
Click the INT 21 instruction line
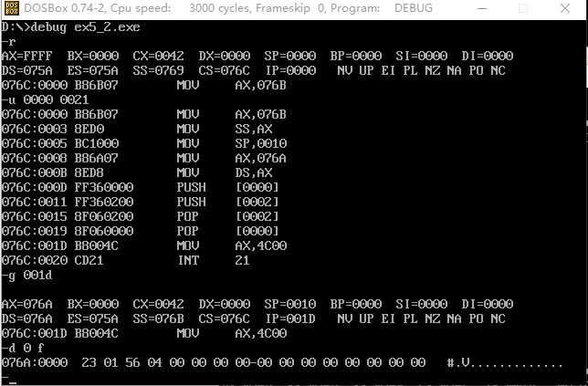point(126,260)
